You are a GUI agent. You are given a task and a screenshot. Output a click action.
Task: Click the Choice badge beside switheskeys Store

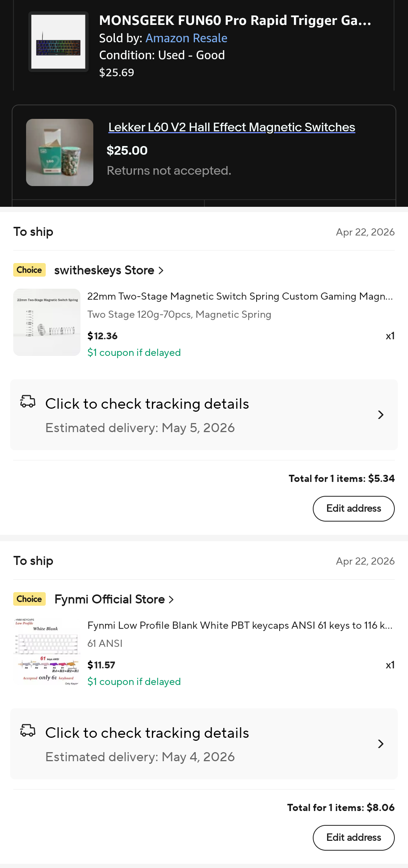[29, 270]
